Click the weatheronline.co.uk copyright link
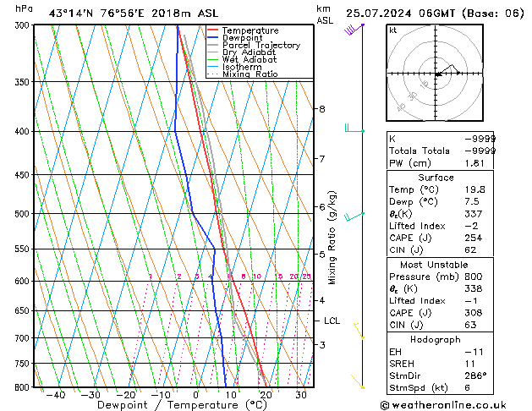This screenshot has height=411, width=532. 443,405
